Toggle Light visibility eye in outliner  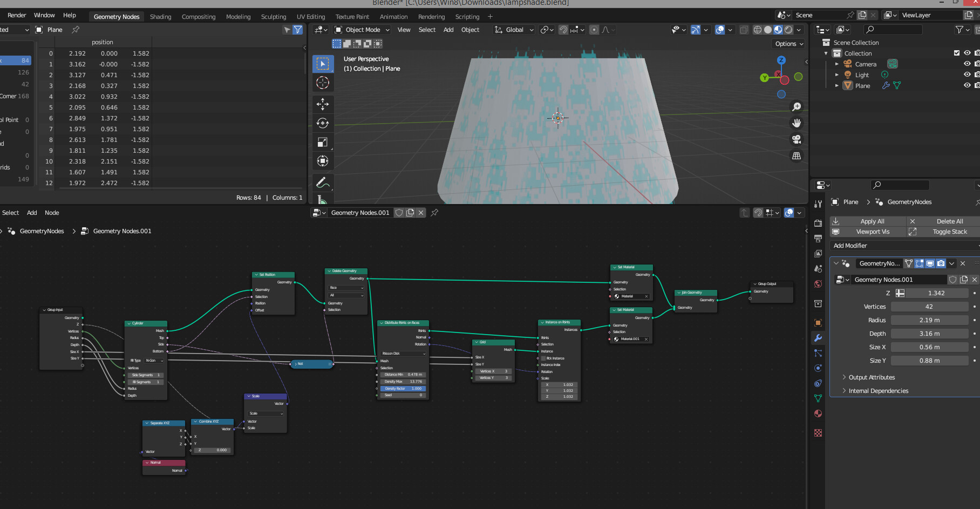[967, 74]
